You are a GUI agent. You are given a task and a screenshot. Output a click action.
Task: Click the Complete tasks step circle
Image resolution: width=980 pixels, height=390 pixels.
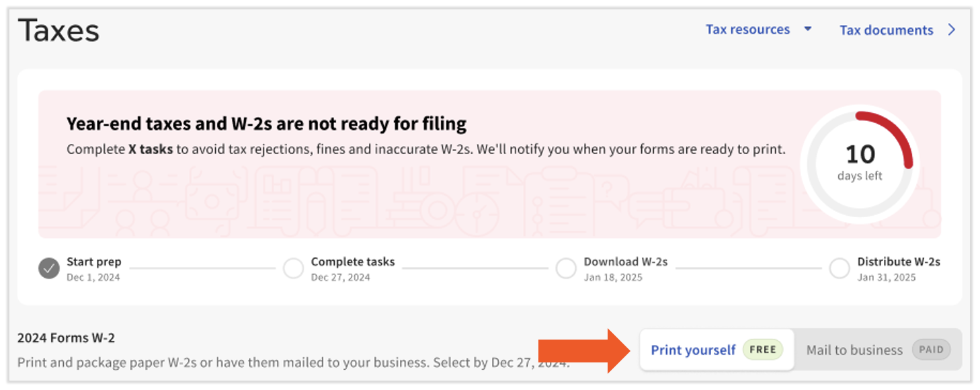[294, 269]
